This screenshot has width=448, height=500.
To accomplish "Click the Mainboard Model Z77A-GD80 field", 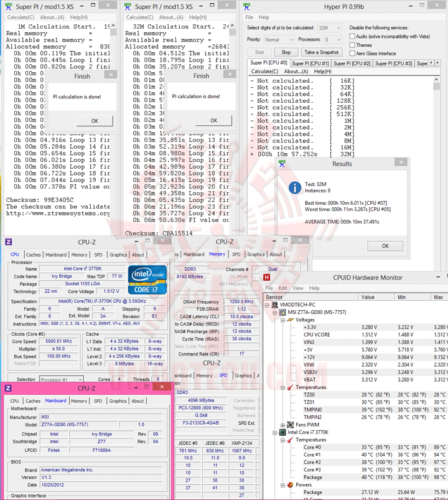I will click(79, 425).
